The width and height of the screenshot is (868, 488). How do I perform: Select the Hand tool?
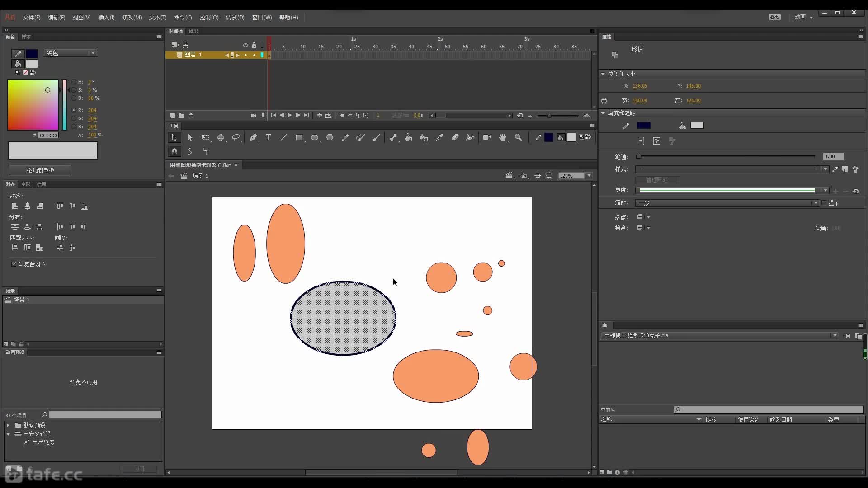[x=503, y=137]
